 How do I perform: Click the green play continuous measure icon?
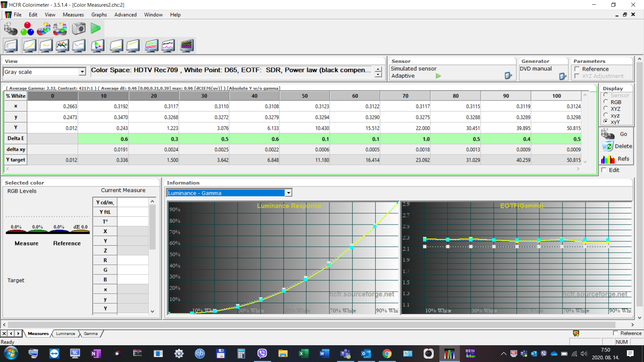tap(96, 28)
